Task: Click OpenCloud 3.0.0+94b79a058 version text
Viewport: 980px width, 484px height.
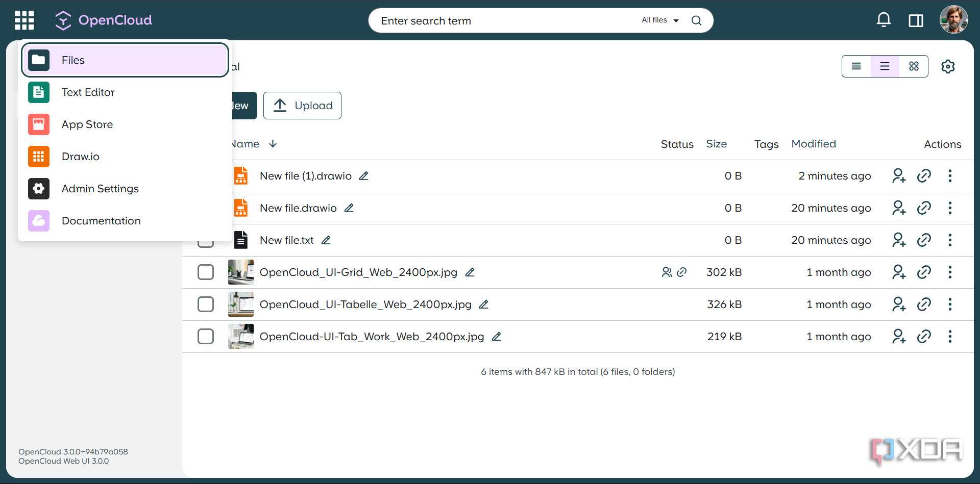Action: [x=73, y=452]
